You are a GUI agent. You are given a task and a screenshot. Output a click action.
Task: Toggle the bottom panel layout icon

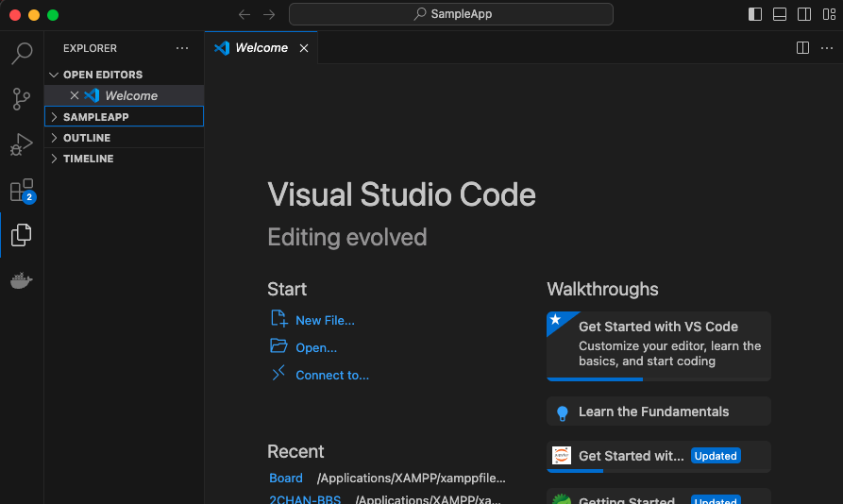click(x=780, y=14)
